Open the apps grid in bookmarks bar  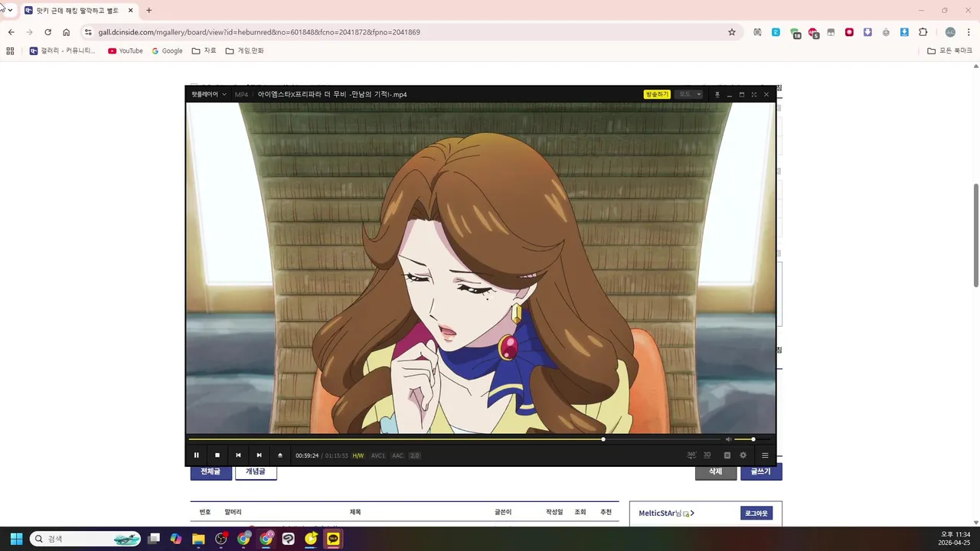pos(10,51)
